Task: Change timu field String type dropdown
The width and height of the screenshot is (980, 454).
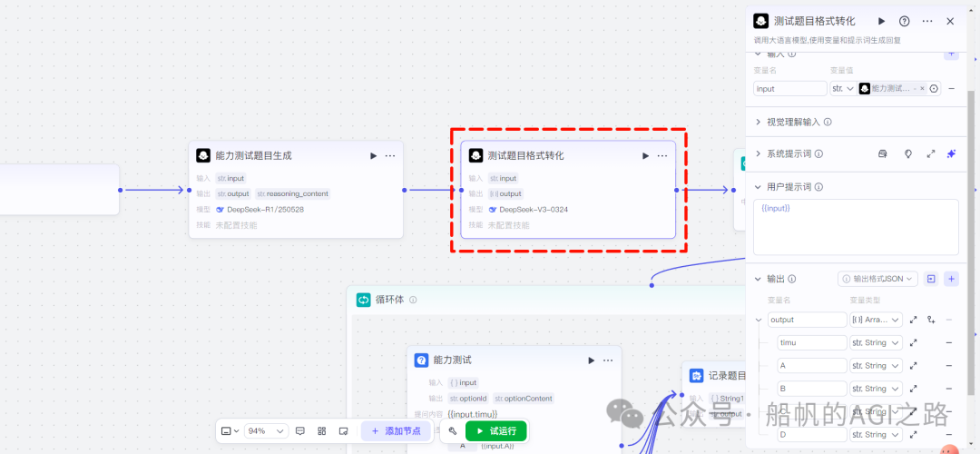Action: (x=877, y=342)
